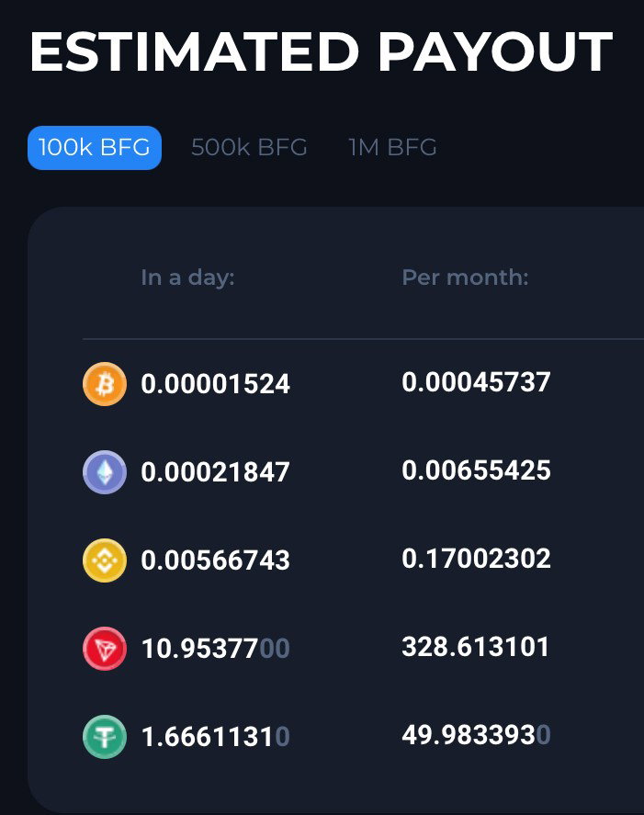Select the 100k BFG tab
Image resolution: width=644 pixels, height=815 pixels.
[95, 148]
